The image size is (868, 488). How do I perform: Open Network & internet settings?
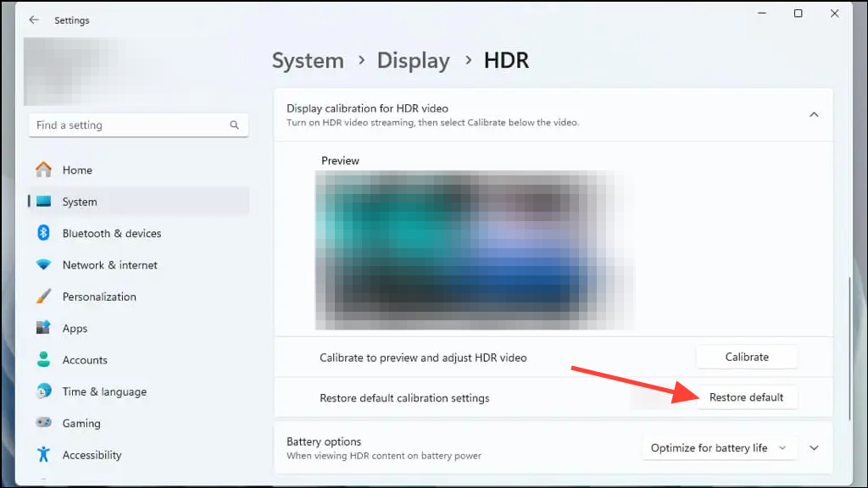click(109, 264)
